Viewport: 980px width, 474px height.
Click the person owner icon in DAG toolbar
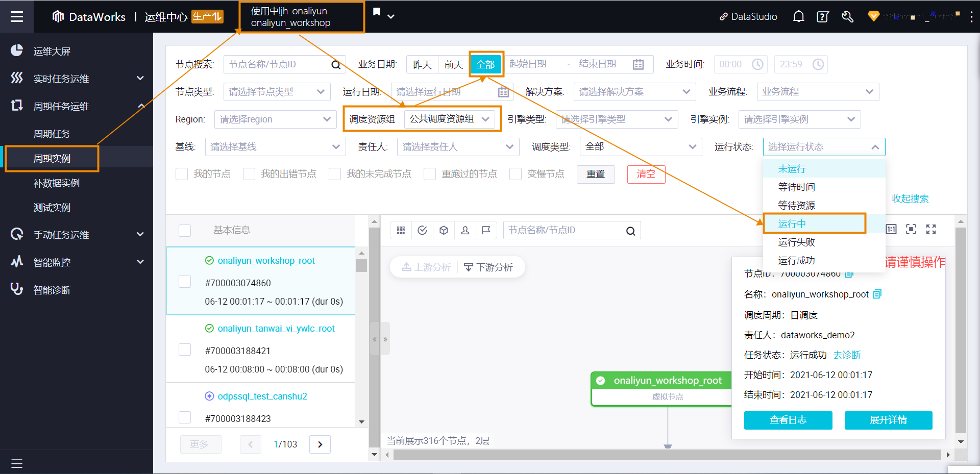click(x=465, y=230)
